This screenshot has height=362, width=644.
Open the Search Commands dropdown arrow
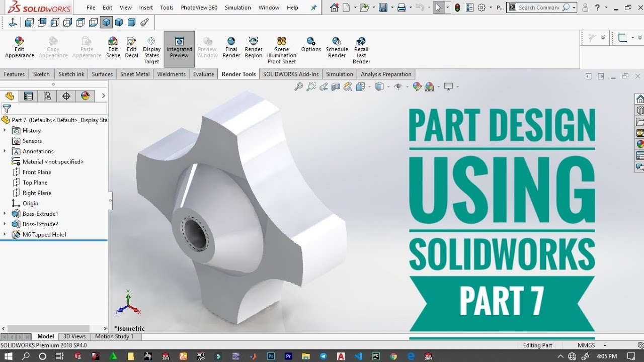coord(574,8)
